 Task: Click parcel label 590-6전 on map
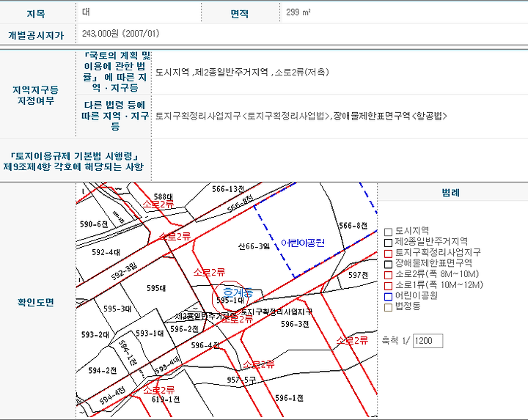94,224
